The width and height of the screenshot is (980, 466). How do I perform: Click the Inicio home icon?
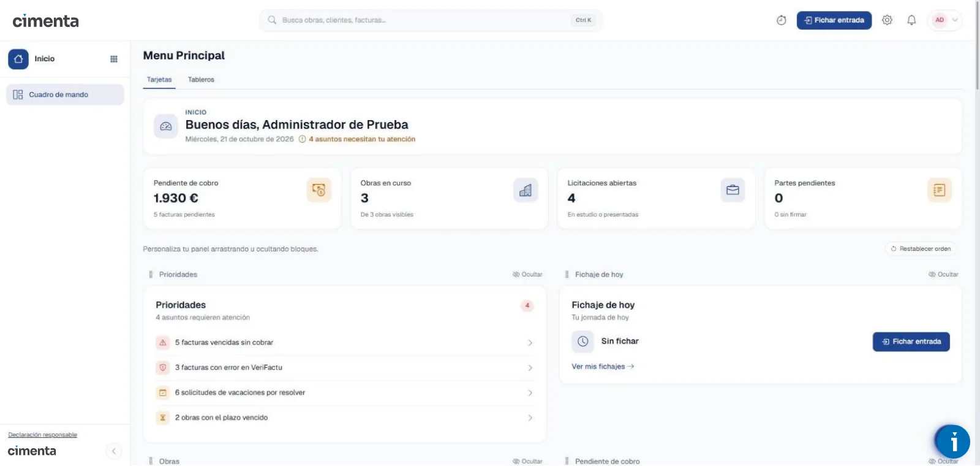(18, 59)
